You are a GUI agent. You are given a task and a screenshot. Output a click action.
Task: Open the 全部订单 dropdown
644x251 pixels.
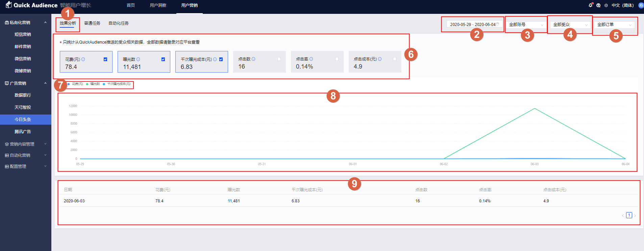click(x=615, y=25)
